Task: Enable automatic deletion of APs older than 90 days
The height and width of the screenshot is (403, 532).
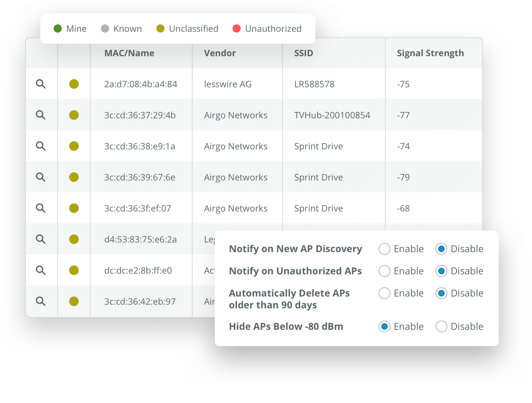Action: pyautogui.click(x=384, y=293)
